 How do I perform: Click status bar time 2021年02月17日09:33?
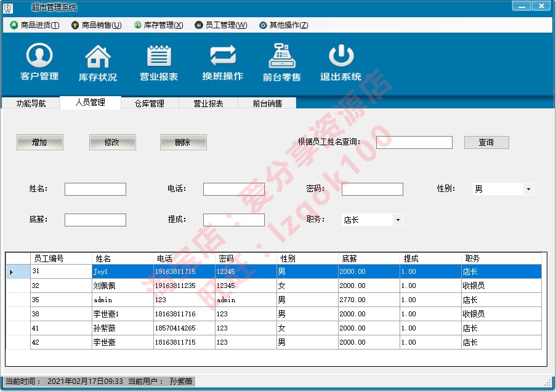[x=85, y=382]
